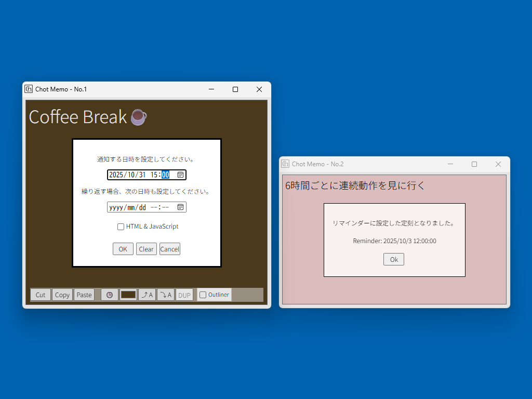Toggle the Outliner checkbox
Screen dimensions: 532x399
click(x=203, y=295)
